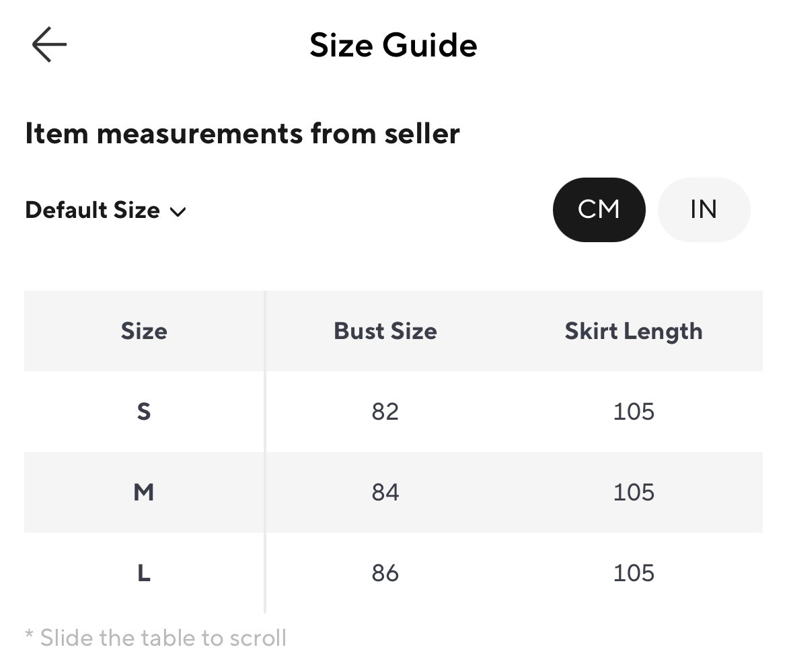Screen dimensions: 787x672
Task: Select the Size column header
Action: 144,331
